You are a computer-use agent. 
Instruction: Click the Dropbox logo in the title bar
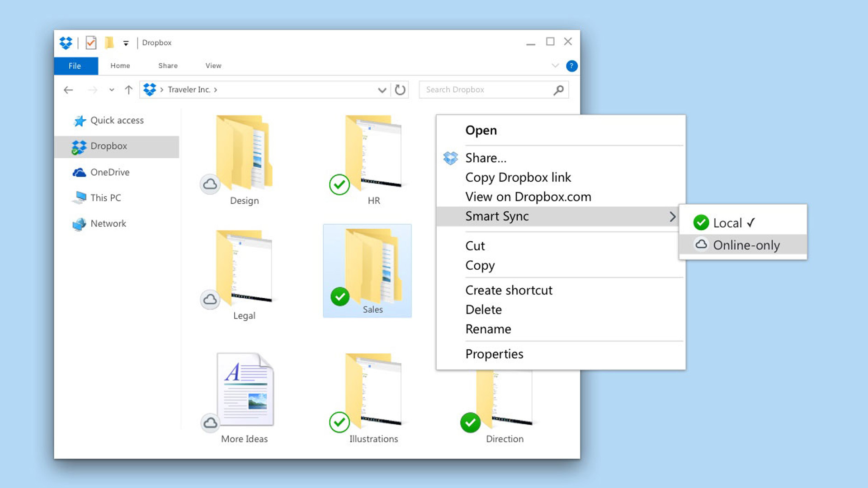coord(66,43)
